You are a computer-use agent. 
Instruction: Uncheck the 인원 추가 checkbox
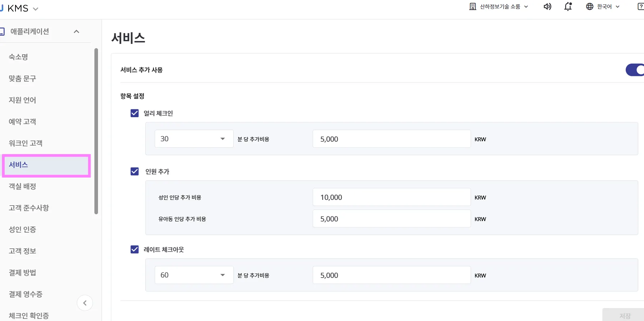pyautogui.click(x=135, y=171)
